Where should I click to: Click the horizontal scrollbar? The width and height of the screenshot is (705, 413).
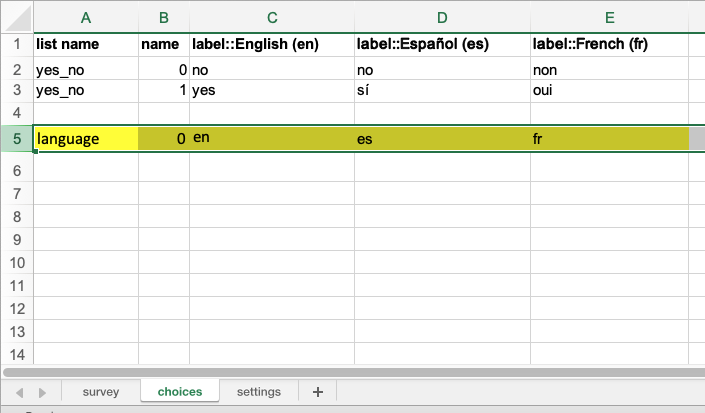354,372
